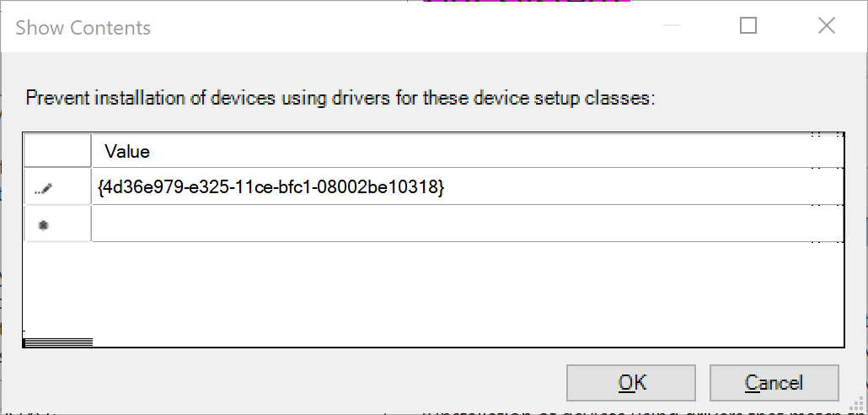Screen dimensions: 868x415
Task: Close the Show Contents dialog
Action: [x=826, y=26]
